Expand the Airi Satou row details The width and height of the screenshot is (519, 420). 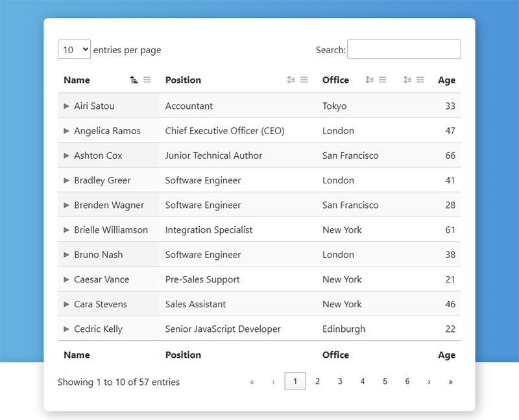[x=67, y=106]
